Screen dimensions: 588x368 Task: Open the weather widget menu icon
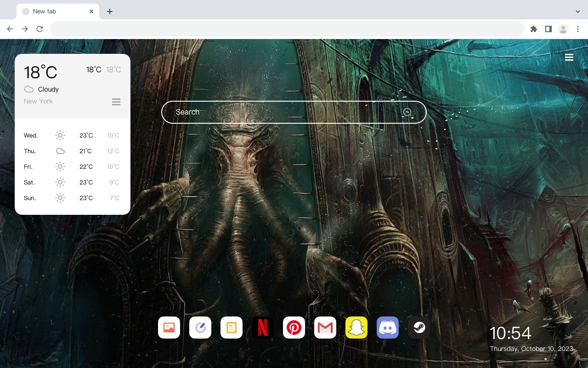[x=116, y=102]
